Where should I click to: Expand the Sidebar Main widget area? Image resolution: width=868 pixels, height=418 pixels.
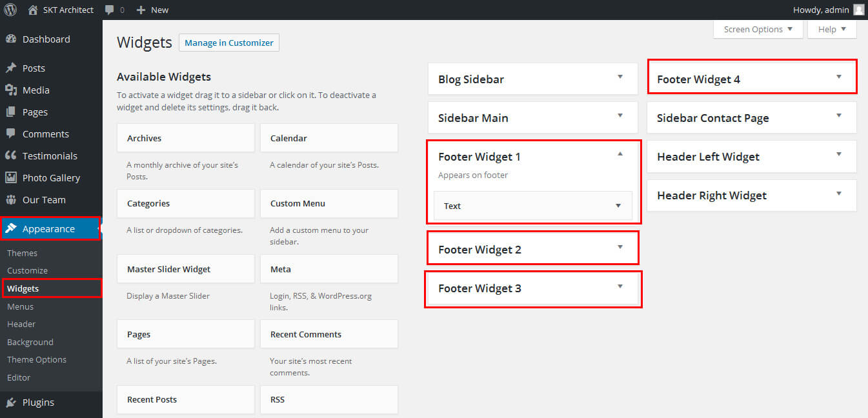(x=620, y=115)
